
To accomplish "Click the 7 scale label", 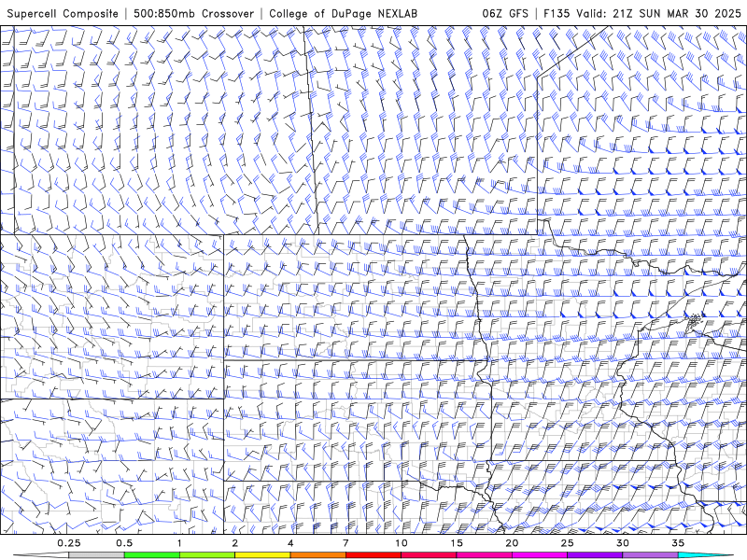I will coord(345,543).
